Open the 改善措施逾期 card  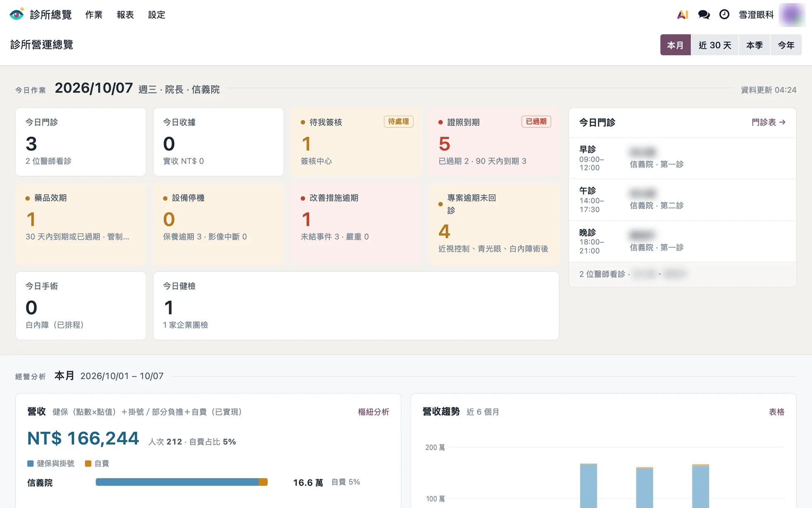[x=356, y=224]
